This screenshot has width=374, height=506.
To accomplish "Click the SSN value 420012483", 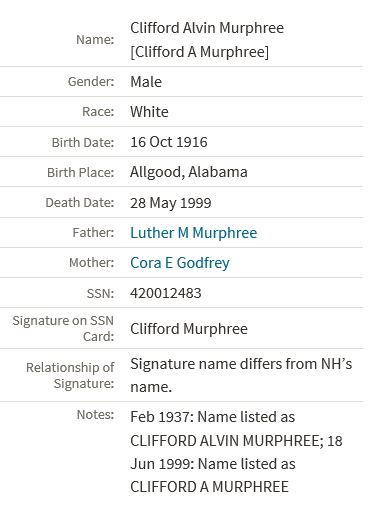I will point(166,293).
